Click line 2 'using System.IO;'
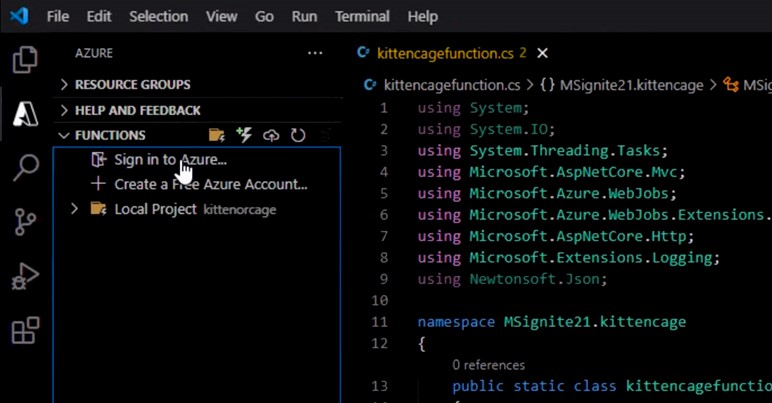The image size is (772, 403). [486, 129]
